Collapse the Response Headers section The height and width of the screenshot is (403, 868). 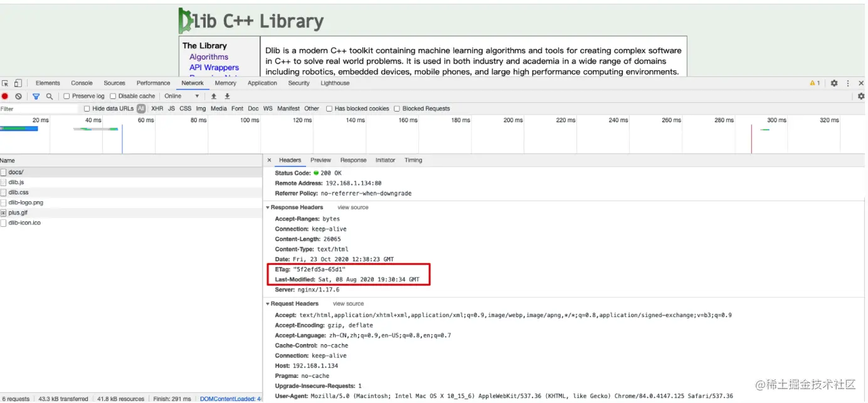[268, 207]
